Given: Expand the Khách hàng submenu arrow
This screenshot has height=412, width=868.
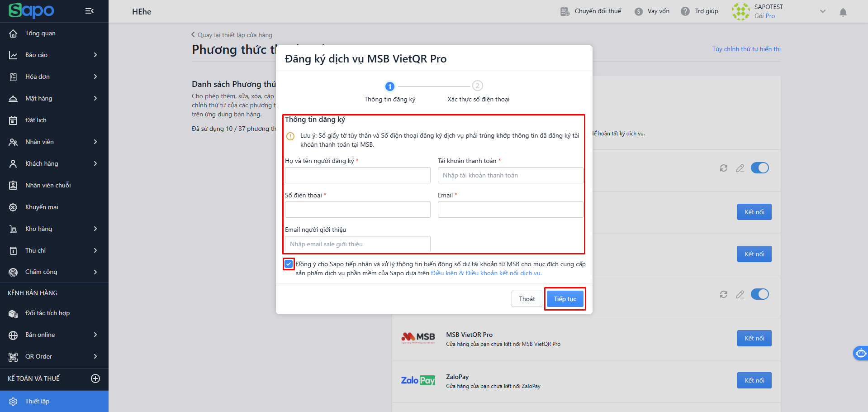Looking at the screenshot, I should pyautogui.click(x=95, y=163).
